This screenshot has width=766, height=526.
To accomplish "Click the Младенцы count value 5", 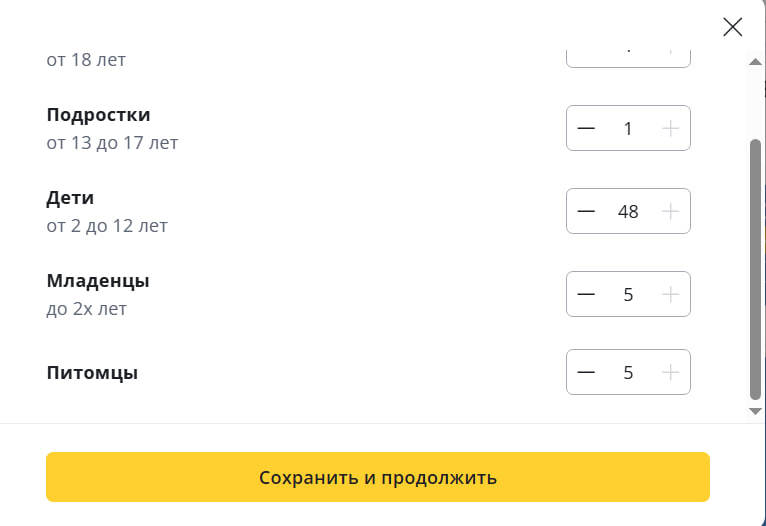I will tap(628, 294).
